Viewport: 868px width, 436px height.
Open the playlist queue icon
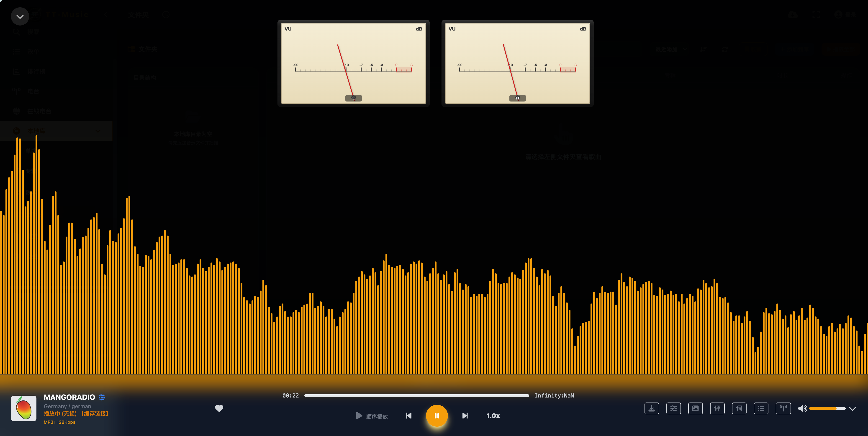coord(761,409)
